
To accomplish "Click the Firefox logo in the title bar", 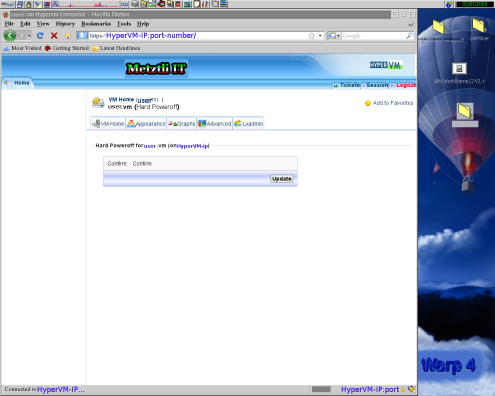I will (x=6, y=14).
